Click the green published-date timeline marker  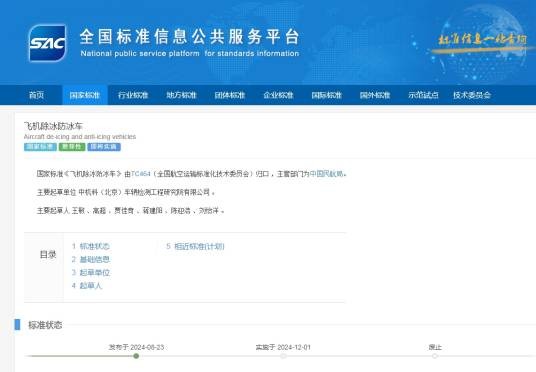pyautogui.click(x=136, y=356)
